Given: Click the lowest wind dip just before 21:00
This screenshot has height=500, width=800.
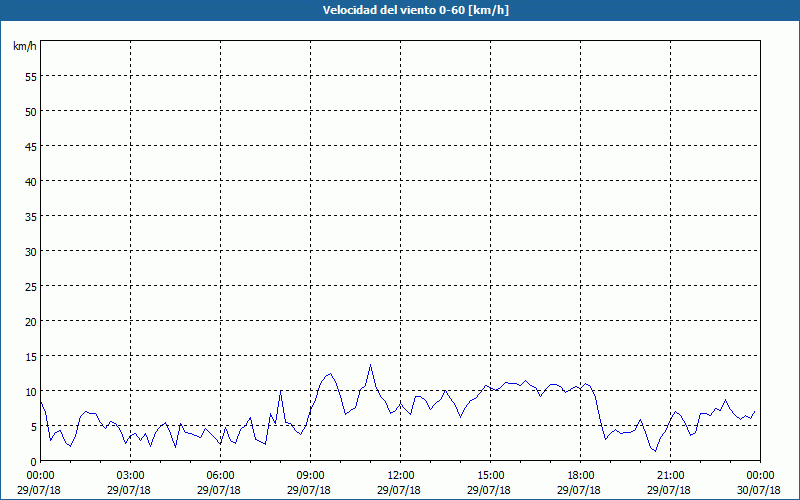Looking at the screenshot, I should 656,451.
